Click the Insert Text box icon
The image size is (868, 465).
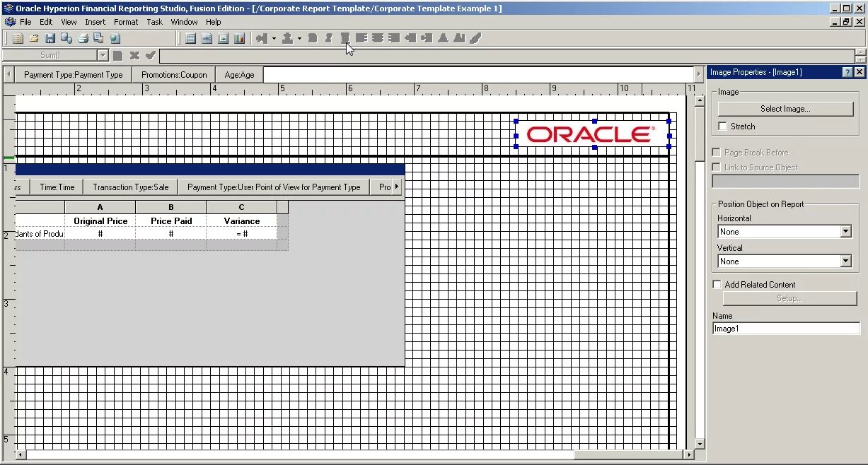pyautogui.click(x=207, y=38)
